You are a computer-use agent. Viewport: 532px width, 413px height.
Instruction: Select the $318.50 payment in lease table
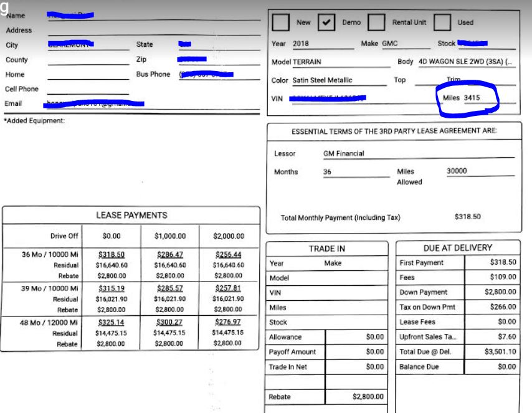(x=112, y=255)
